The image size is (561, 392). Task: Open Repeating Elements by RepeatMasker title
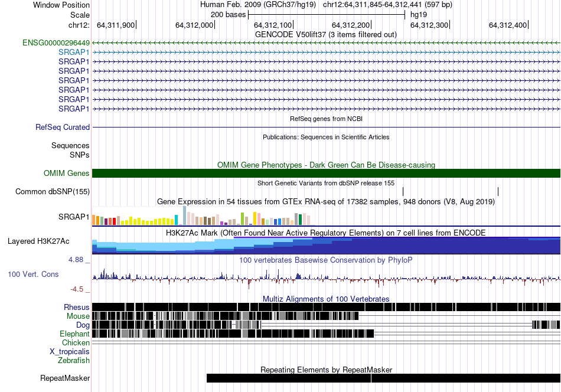tap(327, 370)
